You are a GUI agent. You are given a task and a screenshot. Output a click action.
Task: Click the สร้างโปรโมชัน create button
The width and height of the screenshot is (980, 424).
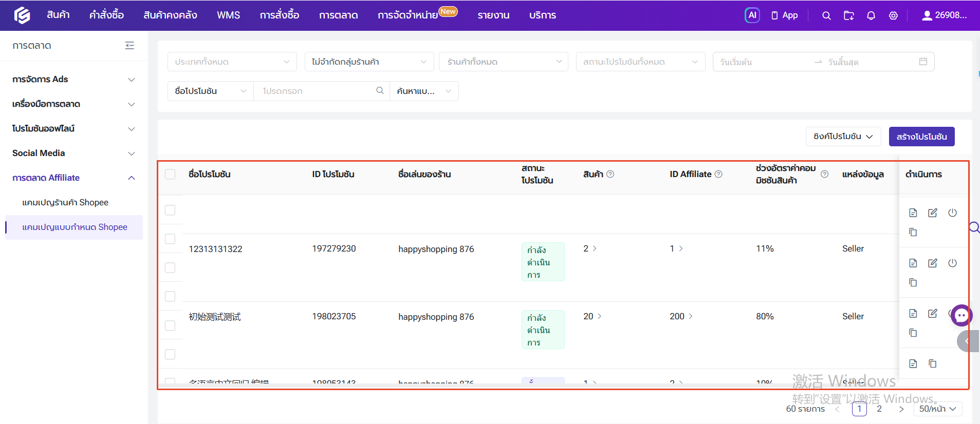pyautogui.click(x=922, y=137)
